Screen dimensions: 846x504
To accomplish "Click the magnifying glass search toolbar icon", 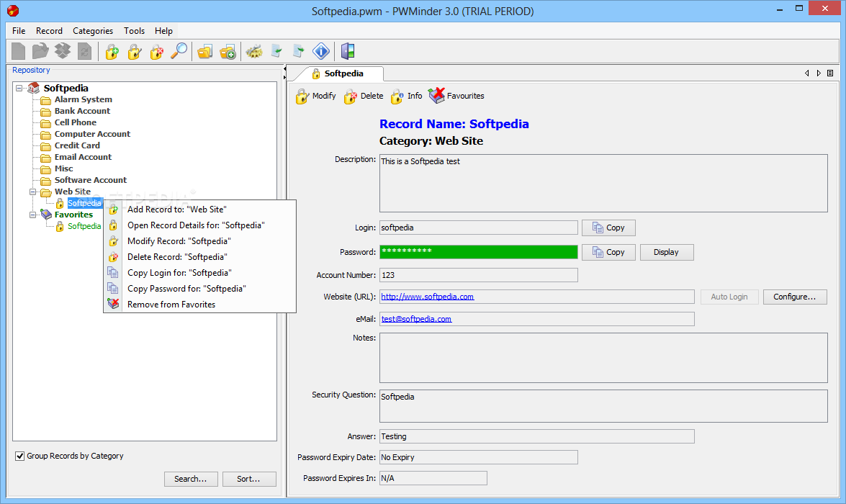I will click(x=179, y=51).
